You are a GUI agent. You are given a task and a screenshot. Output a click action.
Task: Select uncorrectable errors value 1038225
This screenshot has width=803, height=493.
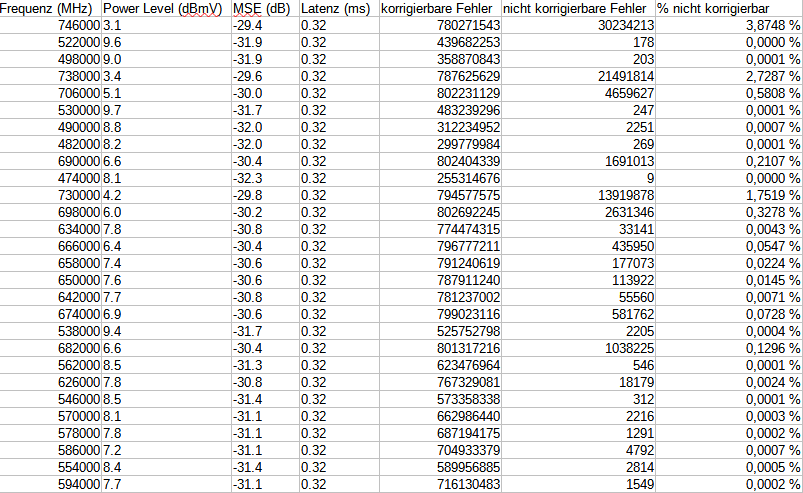(579, 349)
